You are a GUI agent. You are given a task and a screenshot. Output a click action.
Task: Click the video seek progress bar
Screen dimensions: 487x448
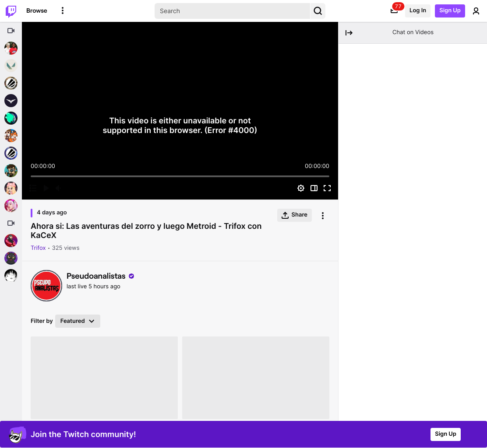[180, 176]
